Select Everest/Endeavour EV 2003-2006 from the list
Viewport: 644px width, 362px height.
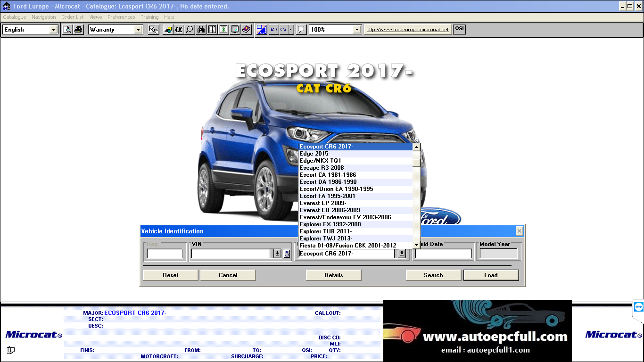pos(355,217)
